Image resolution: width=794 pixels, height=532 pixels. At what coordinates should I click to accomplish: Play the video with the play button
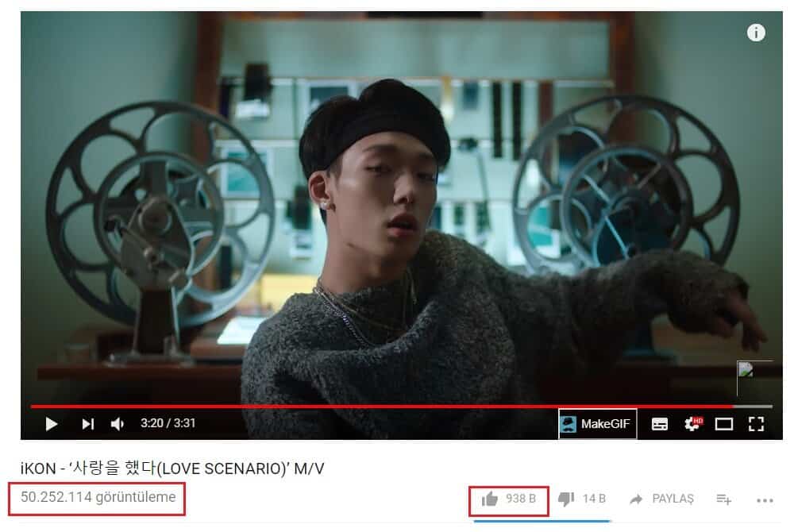[51, 424]
